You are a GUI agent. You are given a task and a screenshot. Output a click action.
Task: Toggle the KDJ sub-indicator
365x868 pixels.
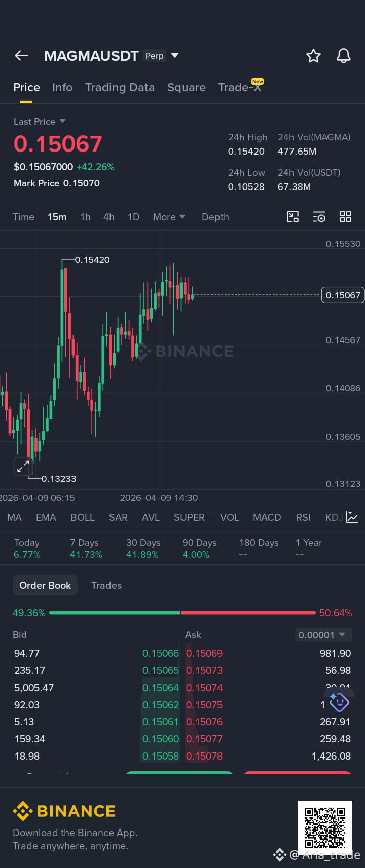[334, 517]
